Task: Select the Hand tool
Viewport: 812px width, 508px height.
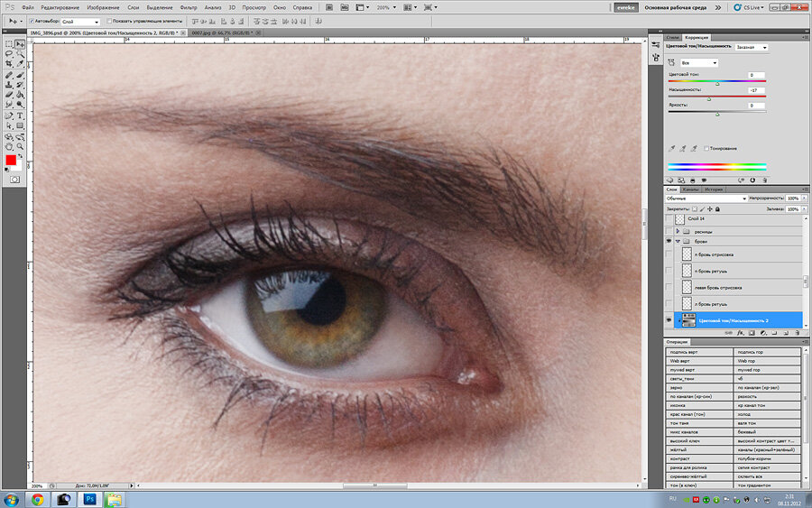Action: pos(9,145)
